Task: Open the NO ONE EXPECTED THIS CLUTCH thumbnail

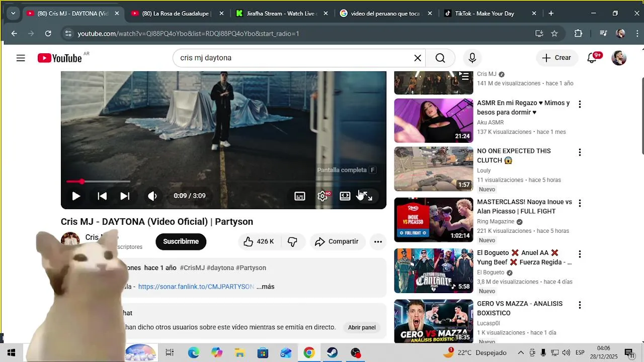Action: (434, 169)
